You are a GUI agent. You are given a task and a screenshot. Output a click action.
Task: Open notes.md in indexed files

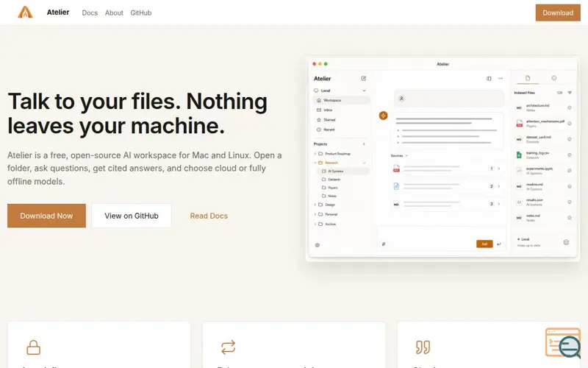[544, 218]
